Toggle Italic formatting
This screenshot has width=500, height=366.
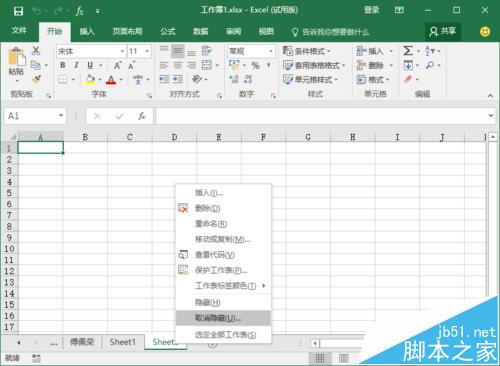[x=76, y=65]
